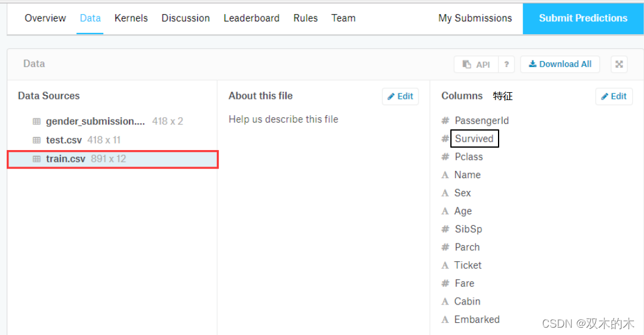Click the fullscreen expand icon in Data header
This screenshot has height=335, width=644.
point(619,64)
